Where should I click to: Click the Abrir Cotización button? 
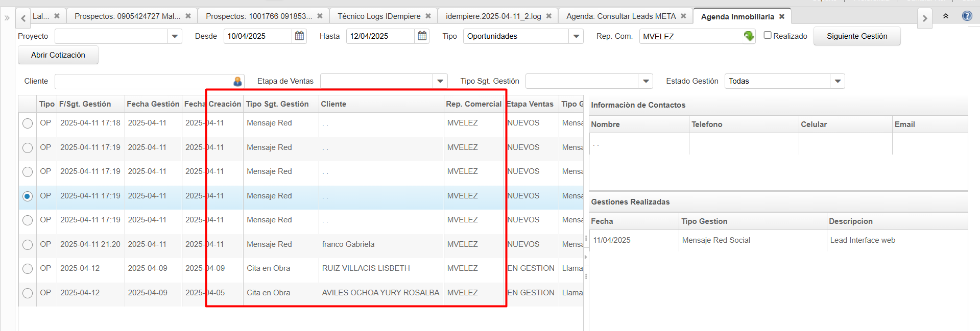(58, 55)
